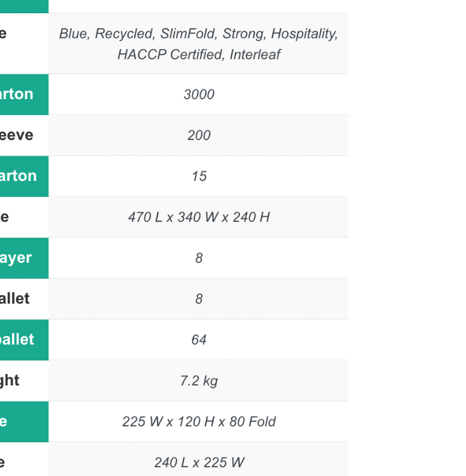Click the green label cell beside 15
This screenshot has width=466, height=476.
pos(24,176)
